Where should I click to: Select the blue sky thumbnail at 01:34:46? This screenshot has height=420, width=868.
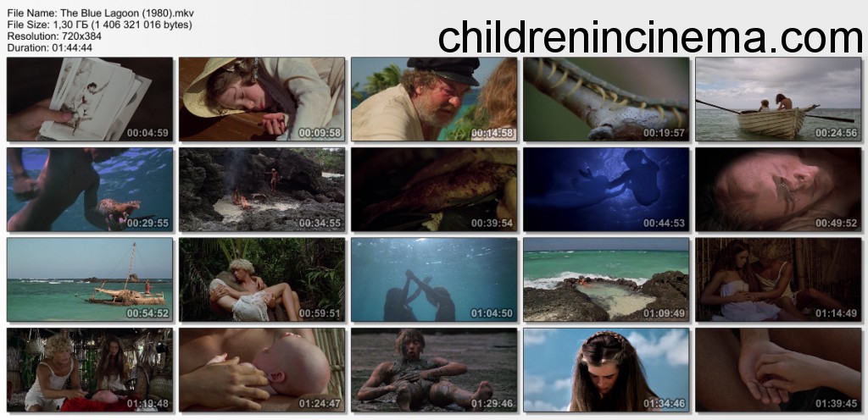[x=606, y=370]
